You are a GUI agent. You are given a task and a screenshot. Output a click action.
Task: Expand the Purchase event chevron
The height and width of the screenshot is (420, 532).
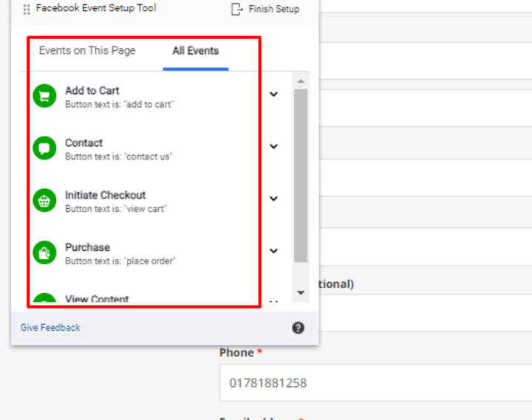pos(274,251)
